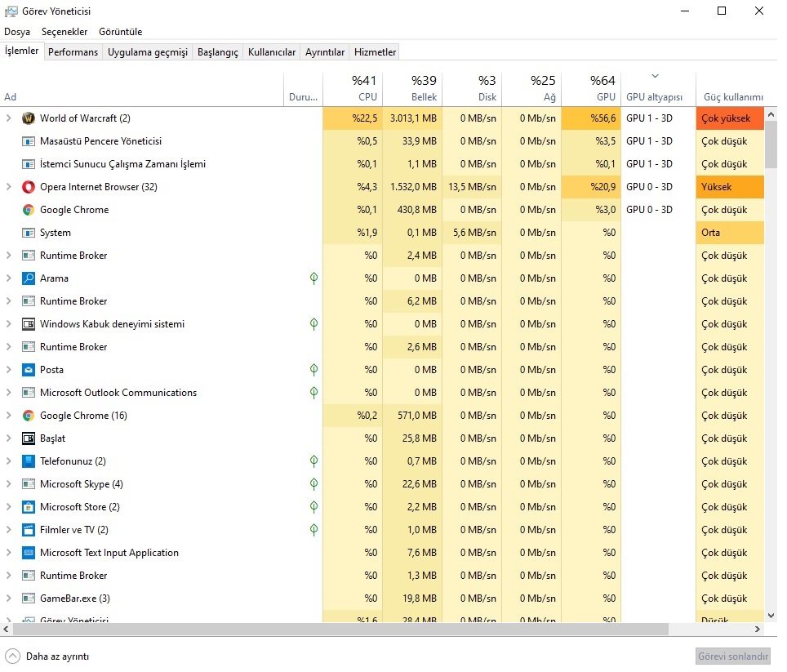Click Daha az ayrıntı to collapse view
The height and width of the screenshot is (672, 787).
[47, 656]
